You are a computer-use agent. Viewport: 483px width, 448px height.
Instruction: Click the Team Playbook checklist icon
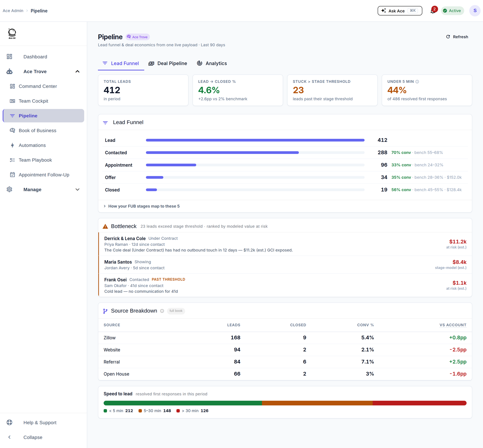[12, 160]
